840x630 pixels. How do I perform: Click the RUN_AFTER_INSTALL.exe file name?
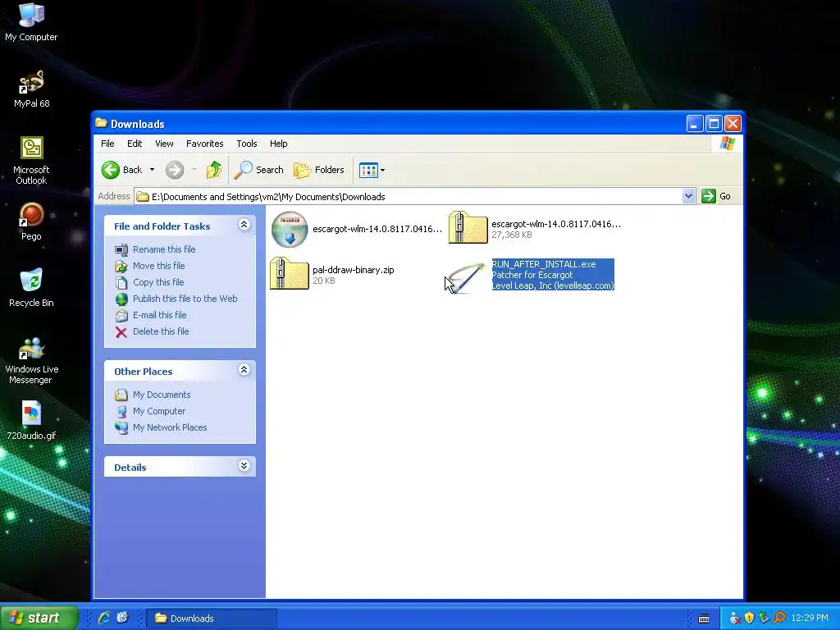coord(544,264)
